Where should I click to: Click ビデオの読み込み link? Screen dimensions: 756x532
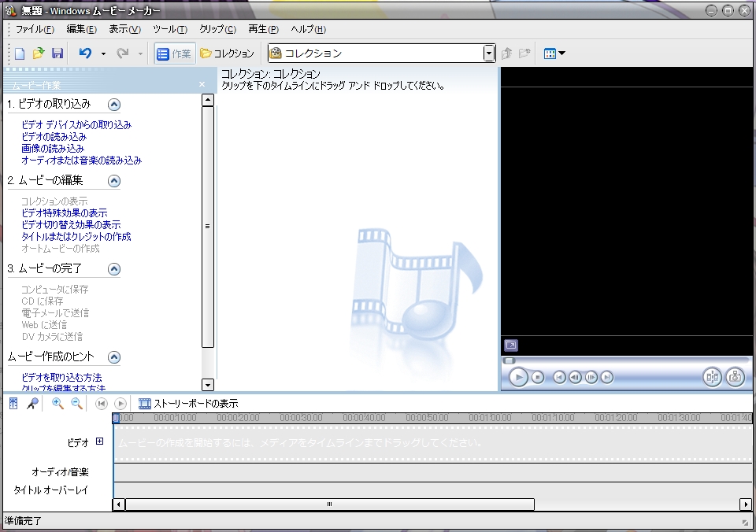[54, 137]
